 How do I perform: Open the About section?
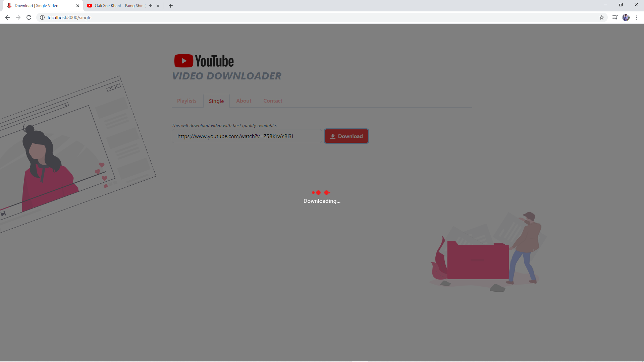(x=244, y=101)
